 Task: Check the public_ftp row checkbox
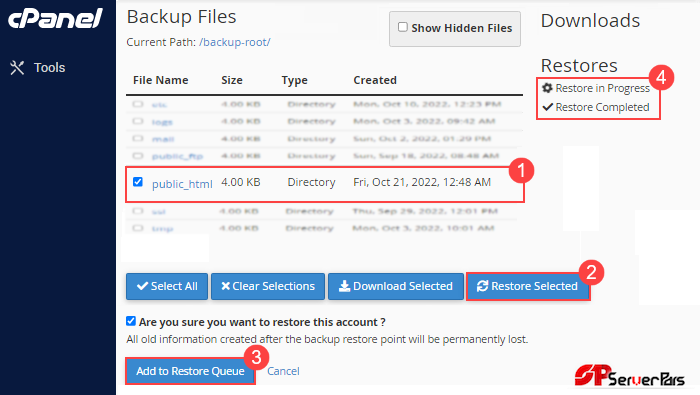tap(138, 156)
